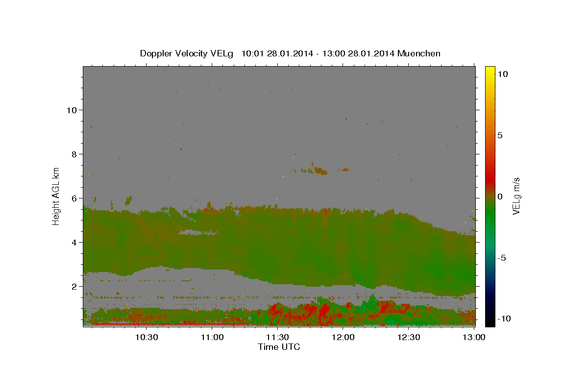The height and width of the screenshot is (392, 588).
Task: Click the plot title "Doppler Velocity VELg"
Action: tap(187, 53)
